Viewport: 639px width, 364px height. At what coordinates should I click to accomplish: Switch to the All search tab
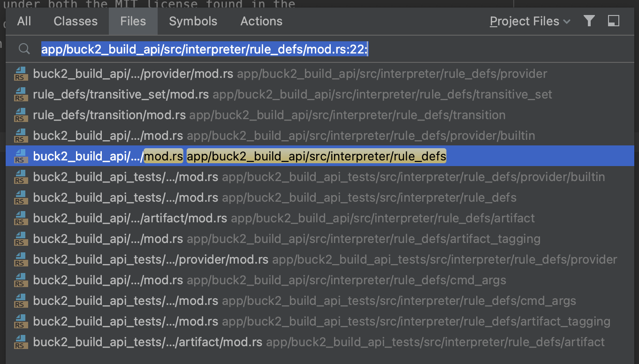23,21
